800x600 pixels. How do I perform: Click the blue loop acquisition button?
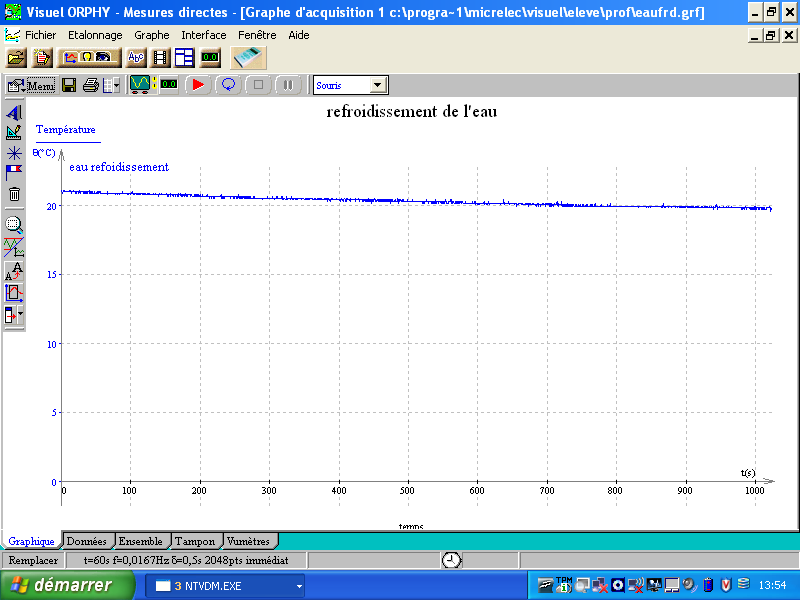228,85
